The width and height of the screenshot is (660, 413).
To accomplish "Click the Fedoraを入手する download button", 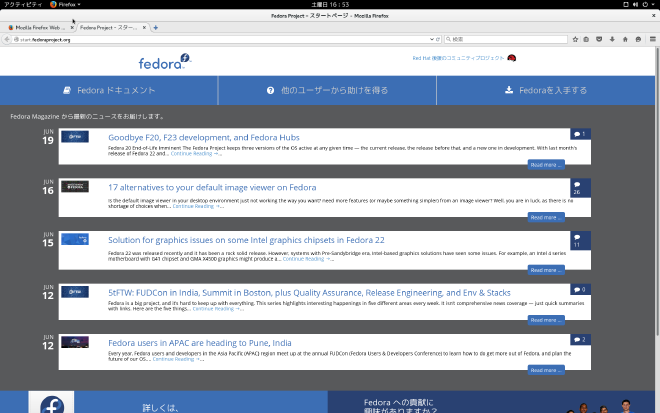I will [546, 90].
